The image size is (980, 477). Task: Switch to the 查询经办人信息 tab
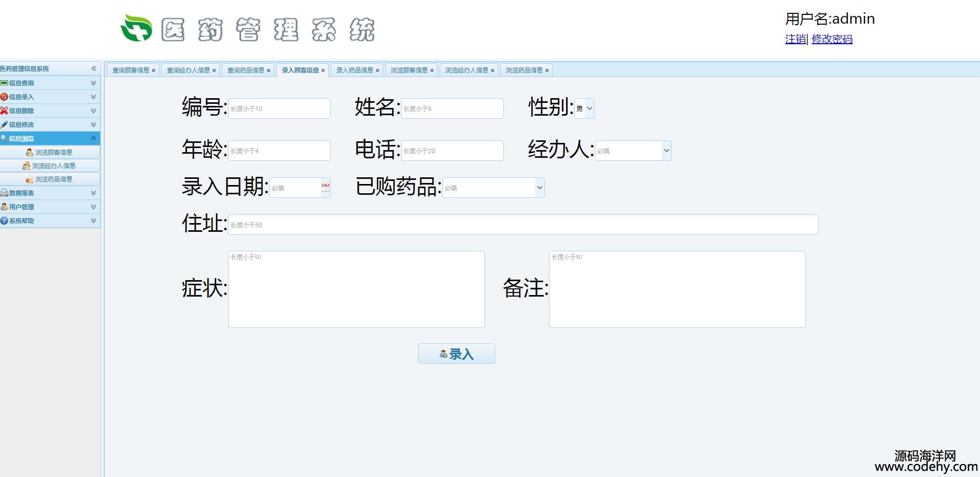pyautogui.click(x=188, y=70)
